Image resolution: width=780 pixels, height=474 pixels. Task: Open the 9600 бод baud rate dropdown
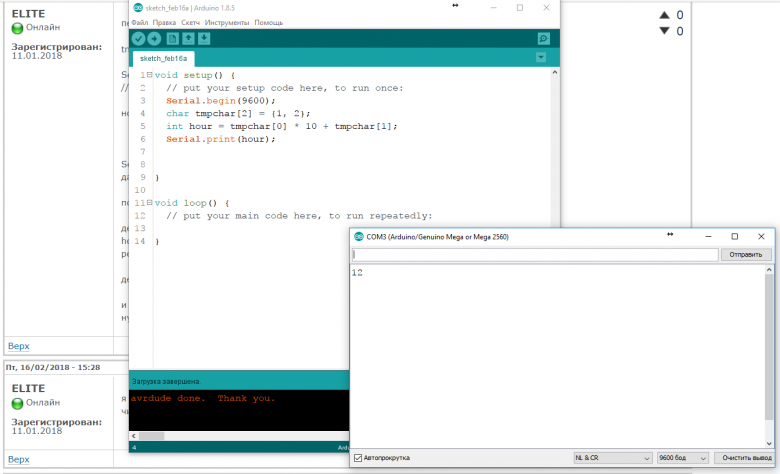(682, 458)
